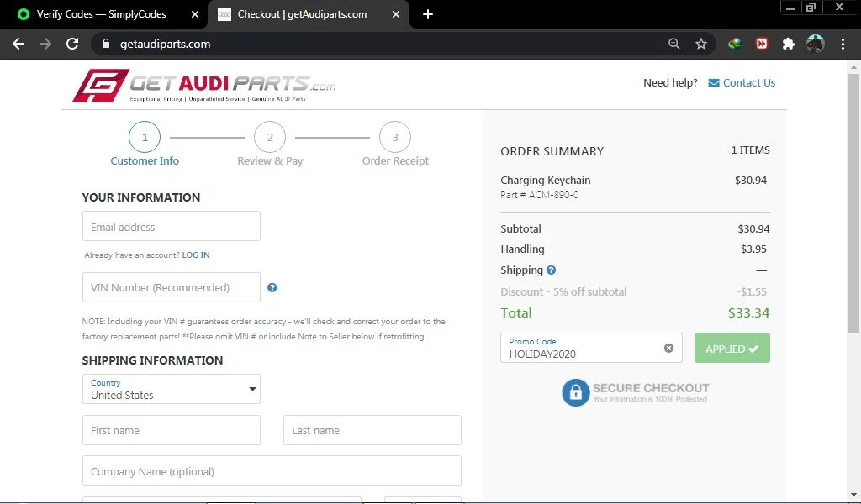Click the Secure Checkout lock badge
Image resolution: width=861 pixels, height=504 pixels.
click(x=636, y=392)
